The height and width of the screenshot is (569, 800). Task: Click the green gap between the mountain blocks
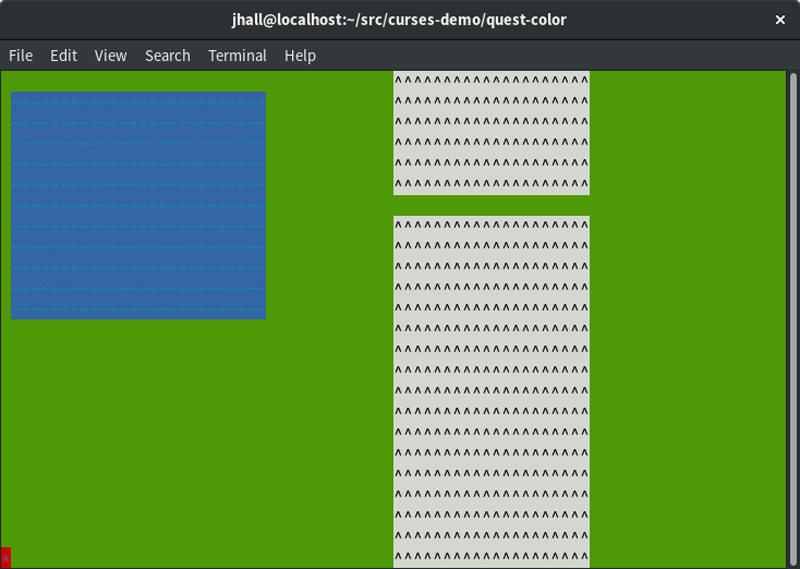click(x=491, y=205)
